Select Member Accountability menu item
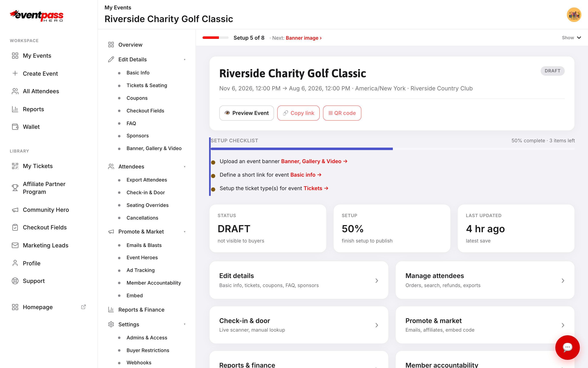This screenshot has height=368, width=588. (x=154, y=283)
